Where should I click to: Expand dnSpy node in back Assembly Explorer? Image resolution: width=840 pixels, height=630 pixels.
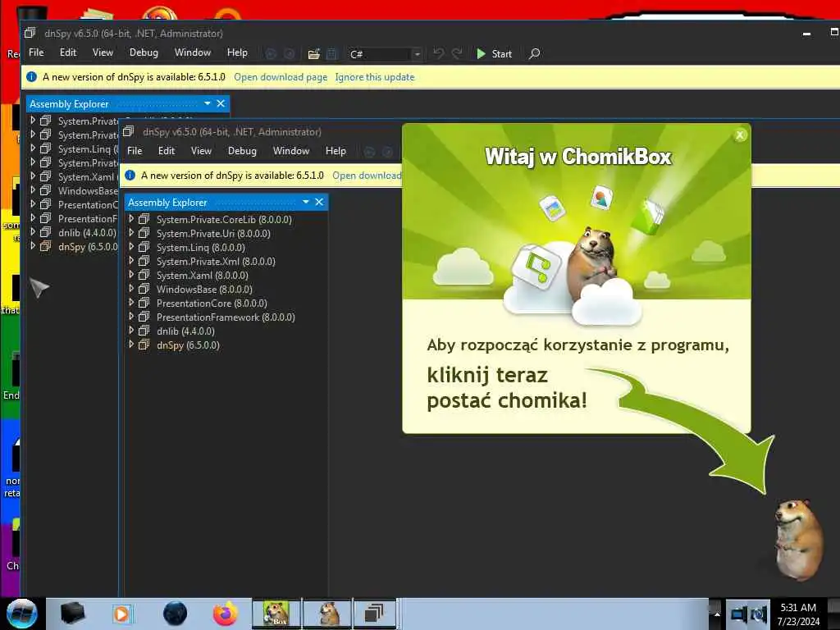32,245
